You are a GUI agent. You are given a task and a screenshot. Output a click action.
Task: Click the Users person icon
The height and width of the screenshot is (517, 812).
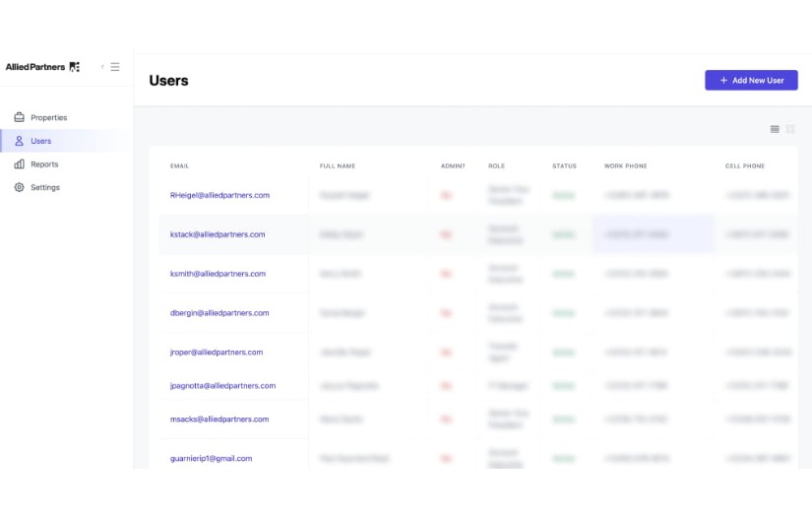19,141
